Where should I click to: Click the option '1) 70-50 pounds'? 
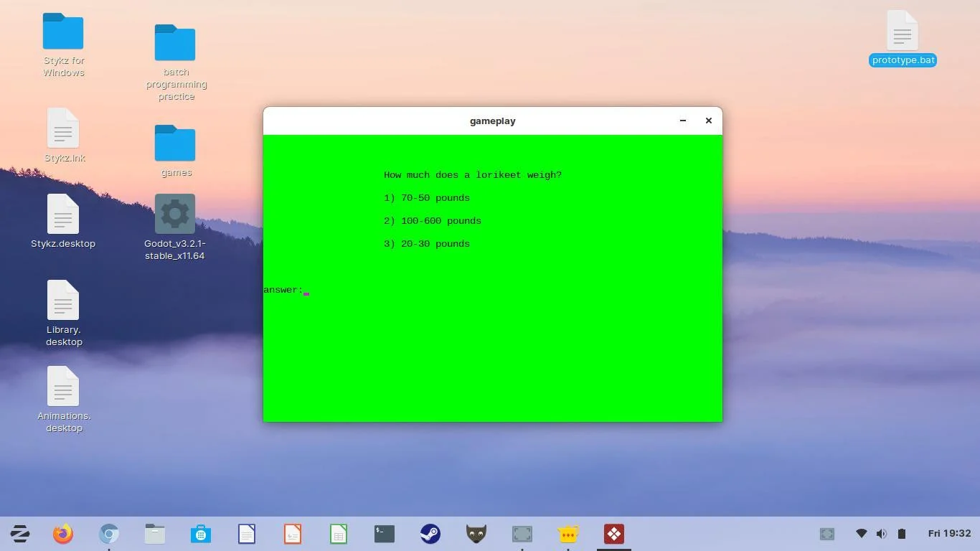pos(427,198)
